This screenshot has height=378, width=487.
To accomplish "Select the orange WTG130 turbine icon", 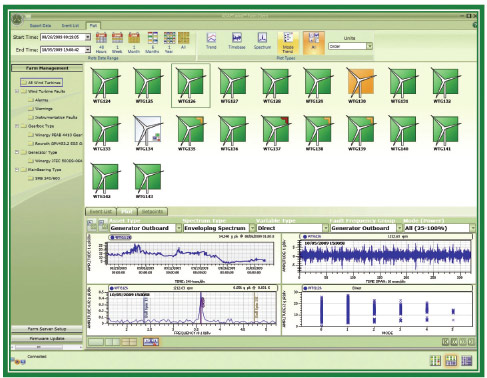I will coord(360,85).
